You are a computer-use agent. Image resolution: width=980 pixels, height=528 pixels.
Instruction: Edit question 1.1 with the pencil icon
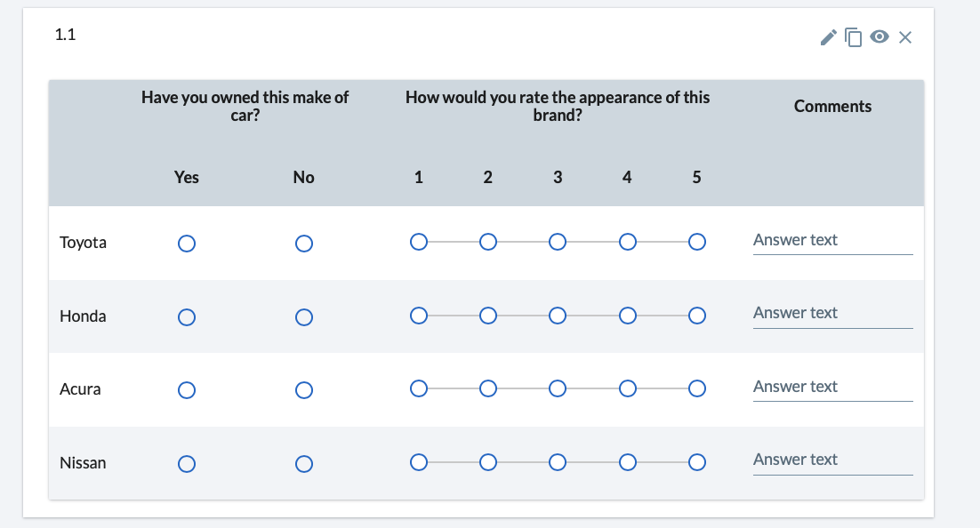click(x=827, y=37)
